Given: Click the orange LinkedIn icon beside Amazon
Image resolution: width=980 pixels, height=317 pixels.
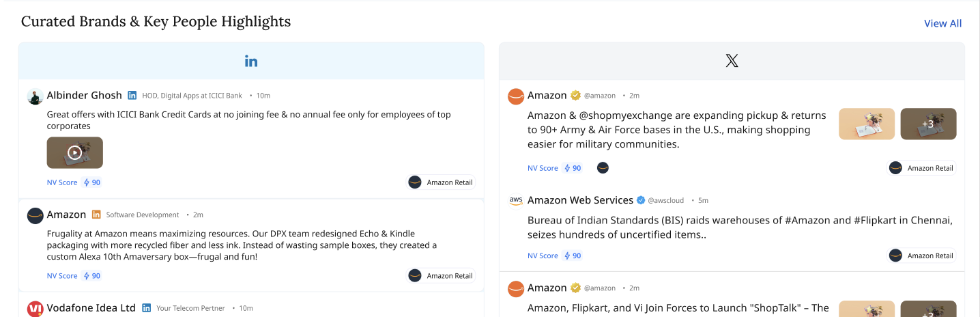Looking at the screenshot, I should (x=96, y=215).
